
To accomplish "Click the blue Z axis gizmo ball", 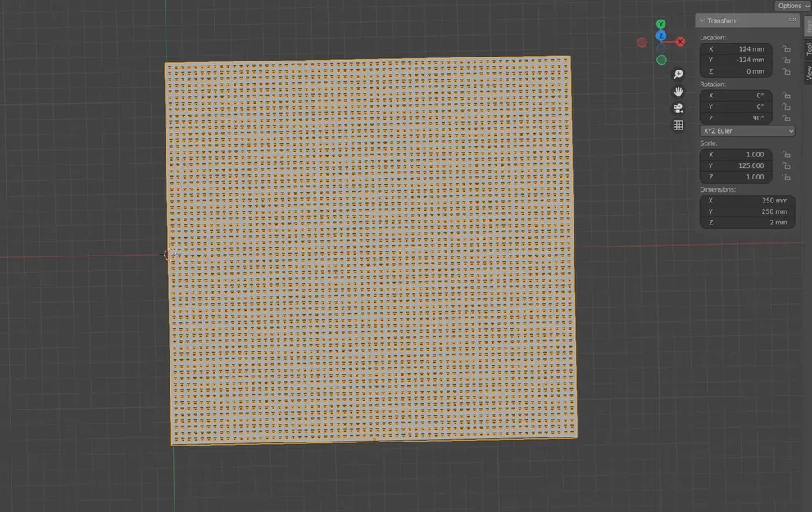I will 660,35.
